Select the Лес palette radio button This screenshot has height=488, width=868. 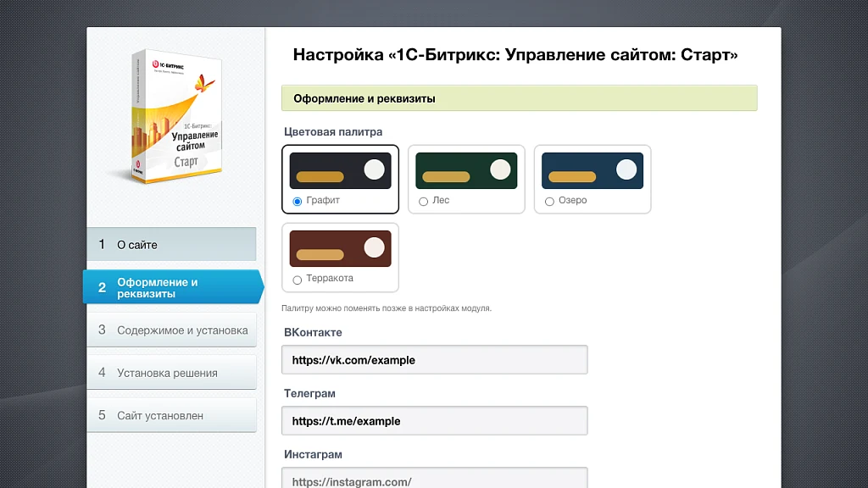[x=424, y=202]
